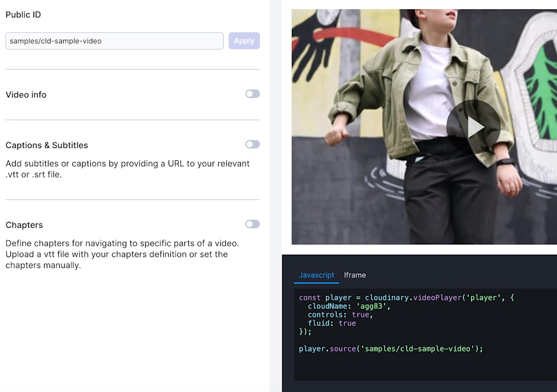Click the Public ID input field
Viewport: 557px width, 392px height.
click(x=114, y=41)
